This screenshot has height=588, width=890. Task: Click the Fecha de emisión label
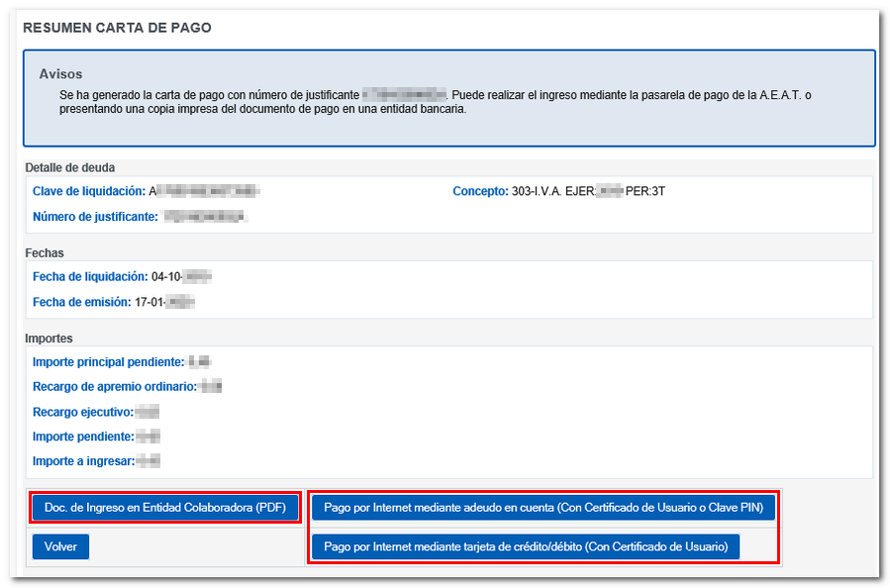point(82,301)
